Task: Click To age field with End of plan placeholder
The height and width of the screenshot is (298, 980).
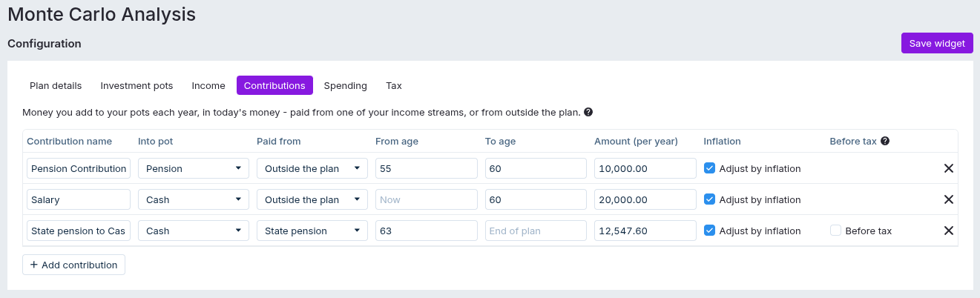Action: (536, 231)
